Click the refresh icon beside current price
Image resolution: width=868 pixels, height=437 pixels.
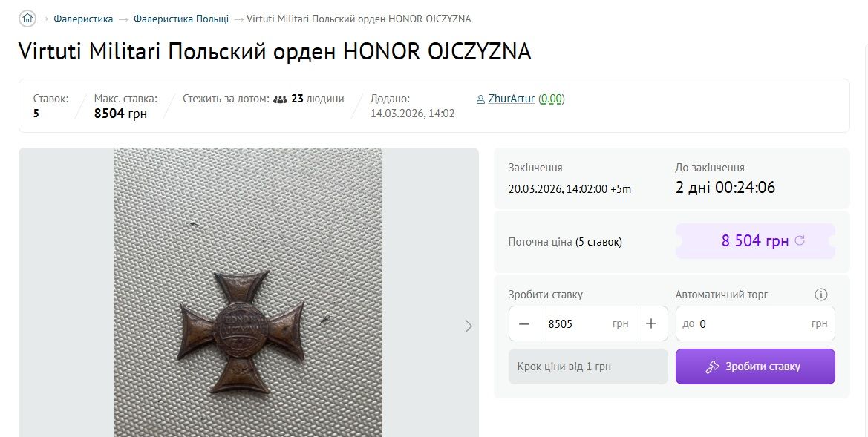pos(800,240)
